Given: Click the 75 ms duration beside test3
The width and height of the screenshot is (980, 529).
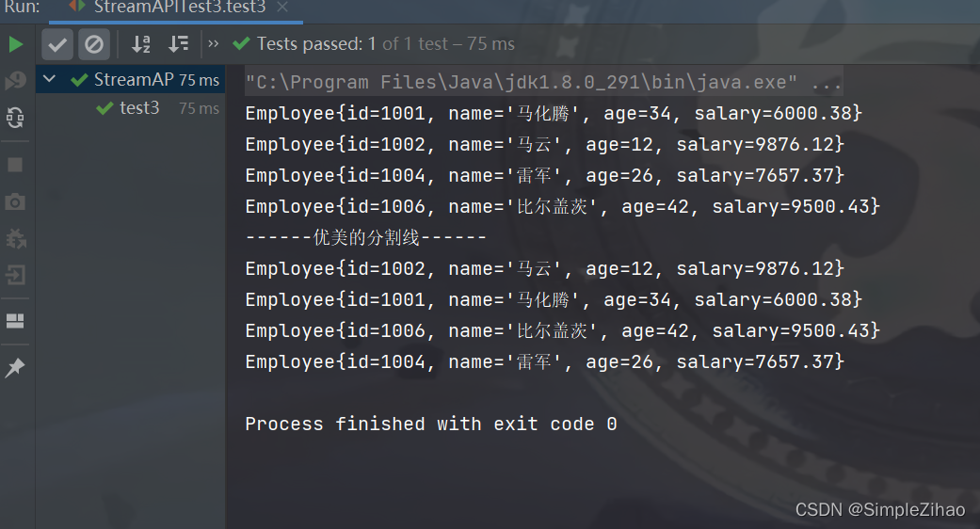Looking at the screenshot, I should [199, 108].
